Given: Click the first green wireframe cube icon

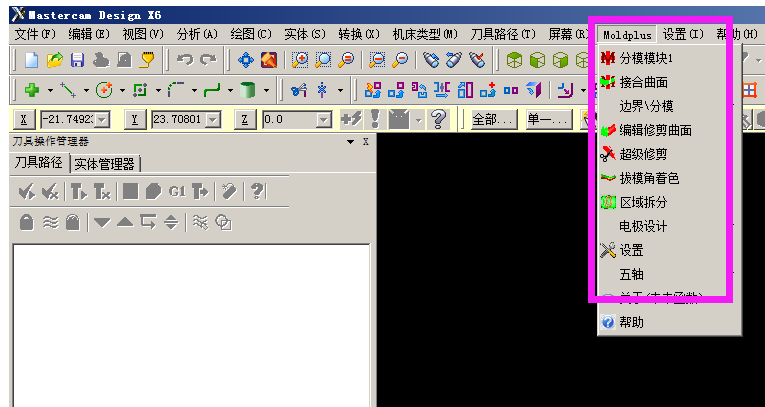Looking at the screenshot, I should click(514, 60).
